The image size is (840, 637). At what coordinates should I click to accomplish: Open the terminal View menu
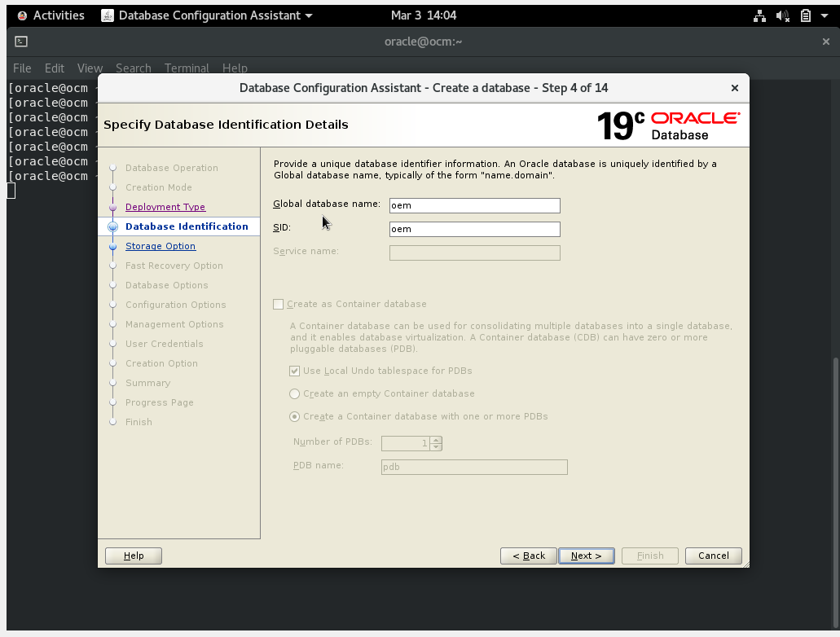pos(90,68)
